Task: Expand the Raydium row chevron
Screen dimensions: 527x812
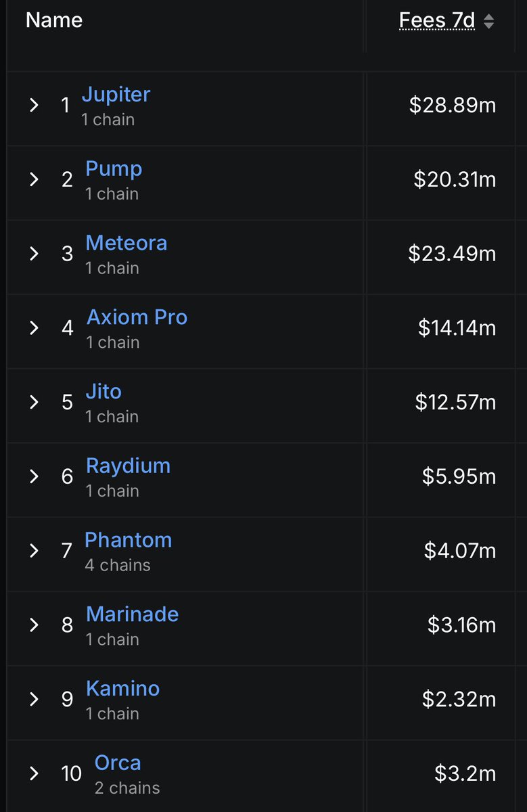Action: [x=34, y=476]
